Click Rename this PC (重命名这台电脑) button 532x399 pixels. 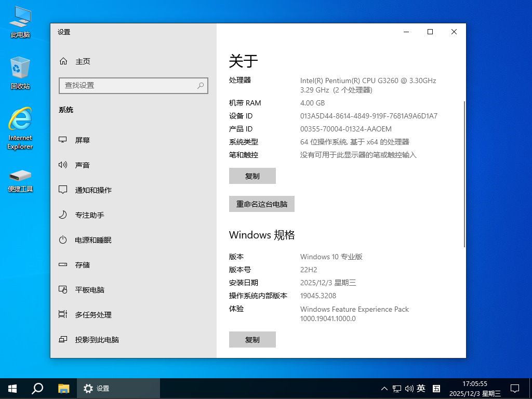(x=262, y=204)
